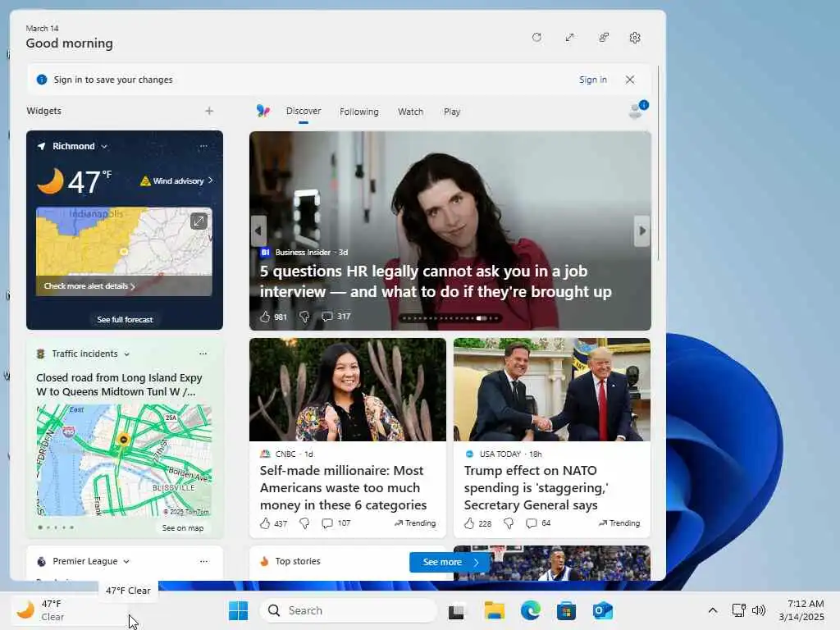Go to the next featured story
Screen dimensions: 840x630
click(641, 231)
